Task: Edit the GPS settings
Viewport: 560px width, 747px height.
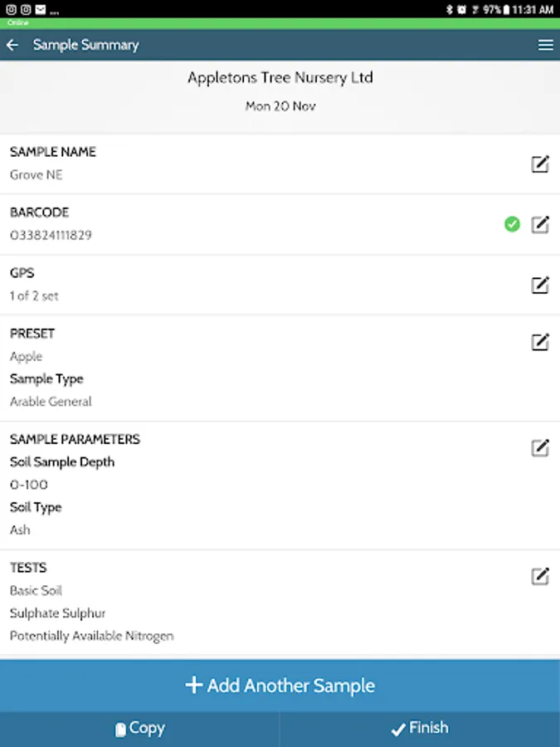Action: pyautogui.click(x=540, y=285)
